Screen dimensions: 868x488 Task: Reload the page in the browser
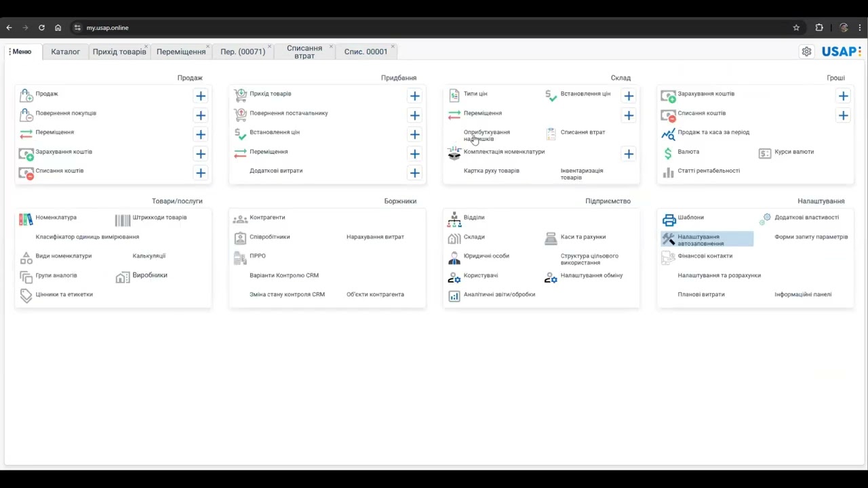coord(41,28)
